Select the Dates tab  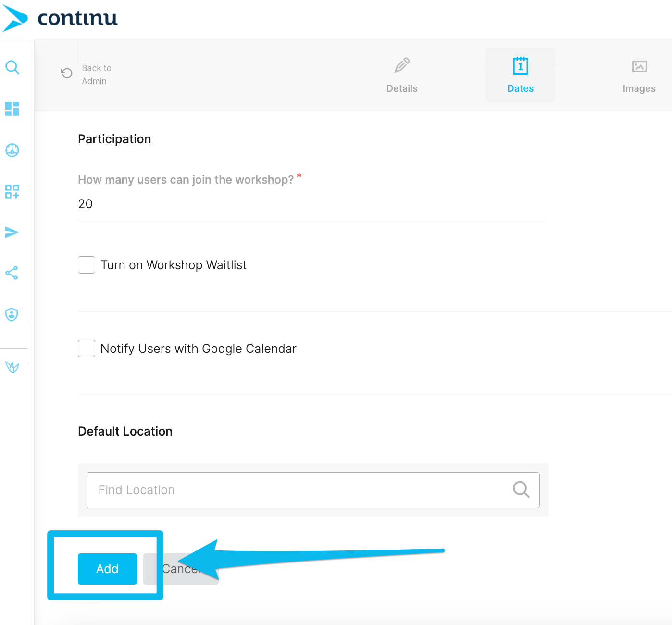click(x=520, y=75)
